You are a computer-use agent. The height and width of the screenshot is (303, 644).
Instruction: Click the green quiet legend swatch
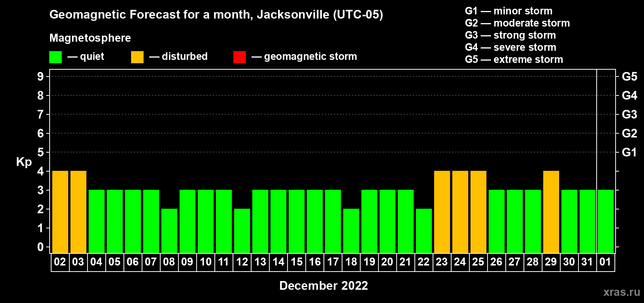click(55, 57)
